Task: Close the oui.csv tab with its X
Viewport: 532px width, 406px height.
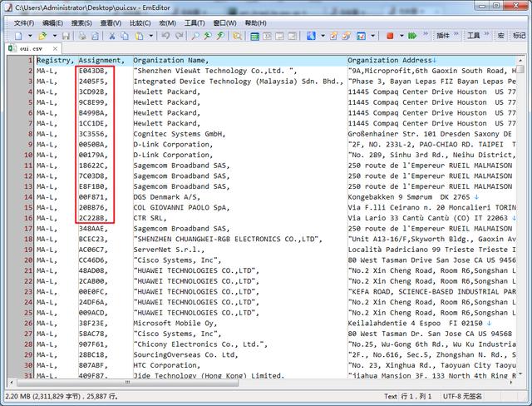Action: pos(55,49)
